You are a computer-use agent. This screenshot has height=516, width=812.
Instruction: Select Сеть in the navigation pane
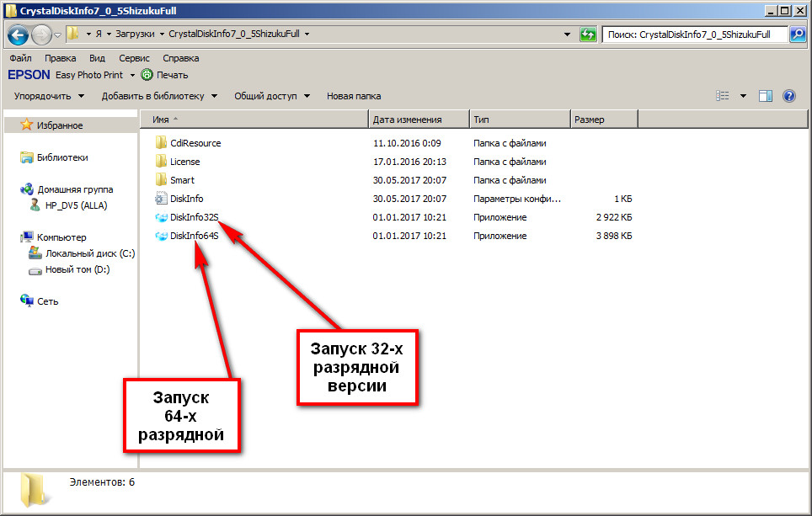48,301
